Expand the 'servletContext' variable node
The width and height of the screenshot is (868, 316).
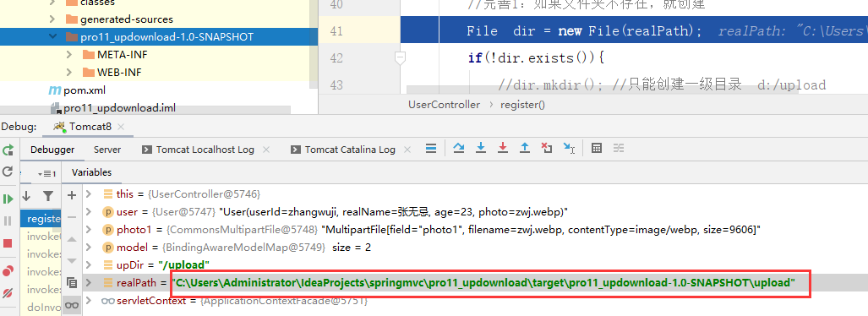coord(89,301)
